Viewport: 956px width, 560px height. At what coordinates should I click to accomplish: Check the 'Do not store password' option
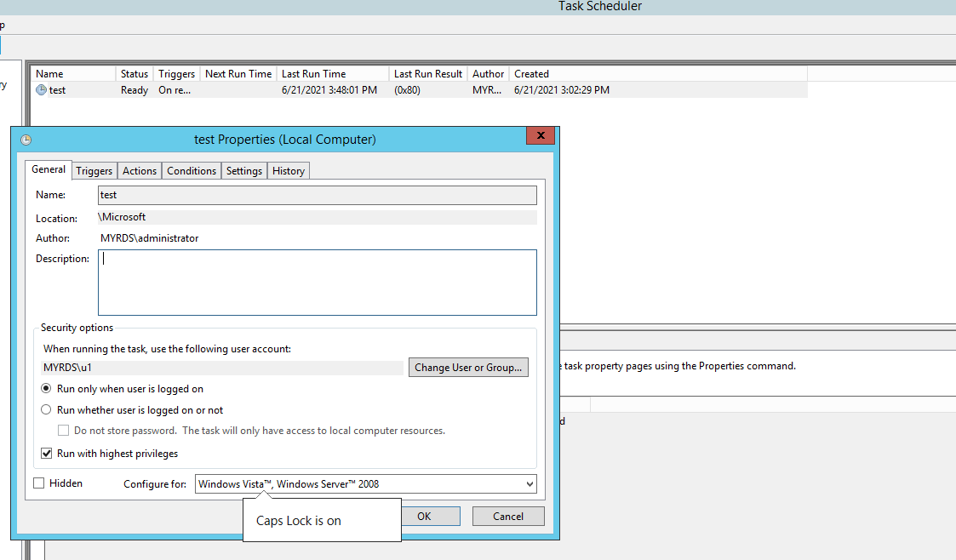tap(63, 430)
